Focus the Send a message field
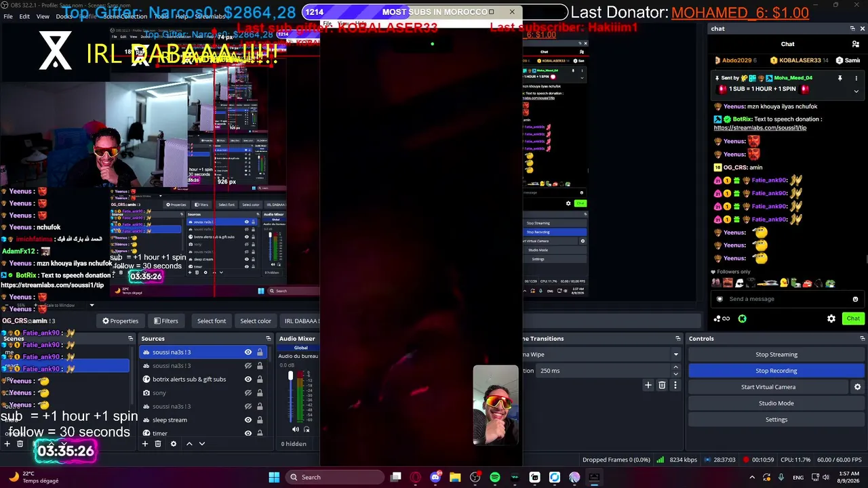The height and width of the screenshot is (488, 868). tap(787, 299)
